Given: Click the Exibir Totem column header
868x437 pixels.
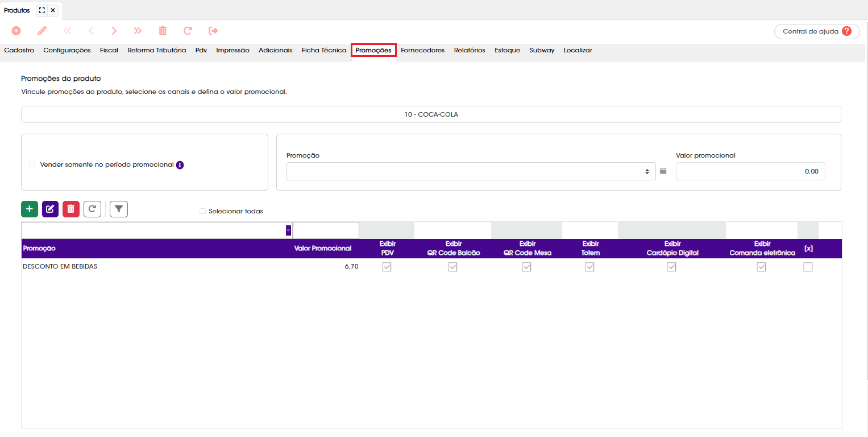Looking at the screenshot, I should (591, 249).
